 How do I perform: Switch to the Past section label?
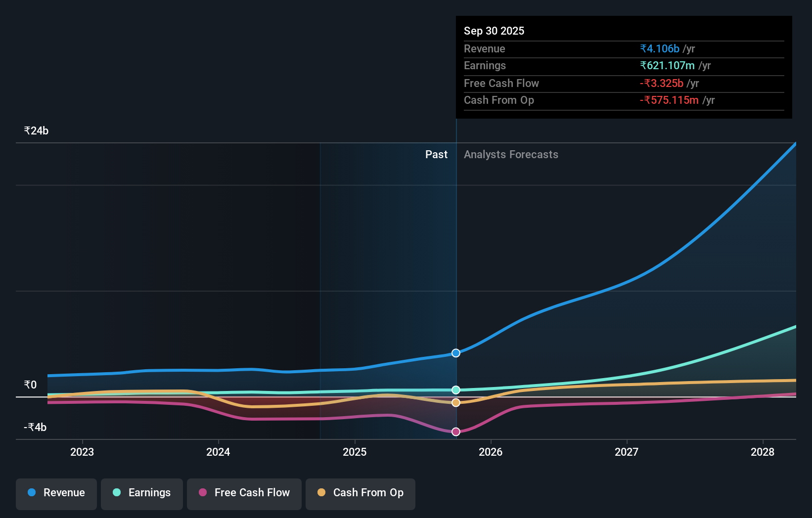(436, 154)
